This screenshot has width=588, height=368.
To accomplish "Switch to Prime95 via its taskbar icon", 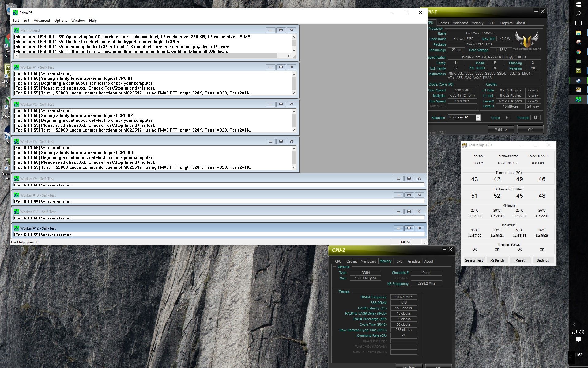I will point(579,99).
